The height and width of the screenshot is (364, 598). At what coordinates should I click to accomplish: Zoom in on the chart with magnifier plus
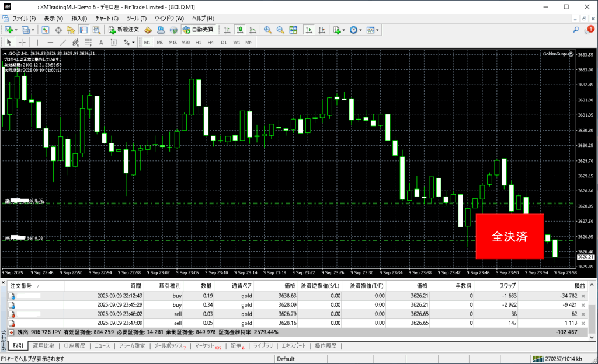[267, 30]
